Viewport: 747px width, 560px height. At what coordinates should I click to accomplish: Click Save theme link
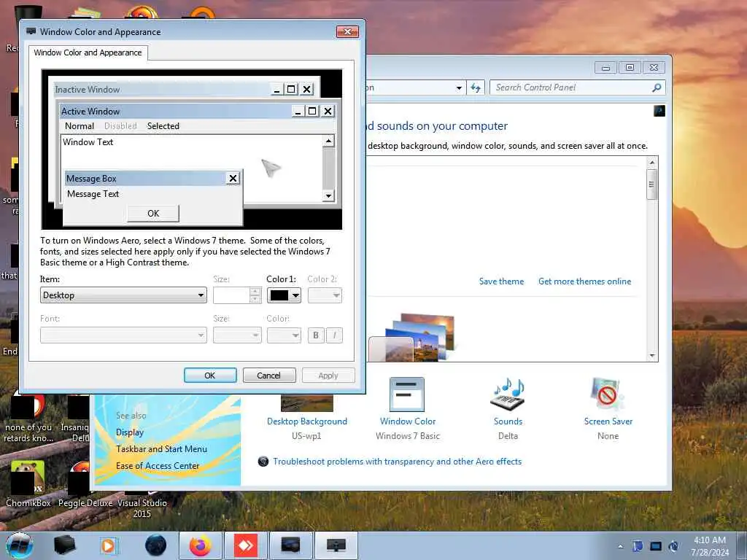coord(501,281)
